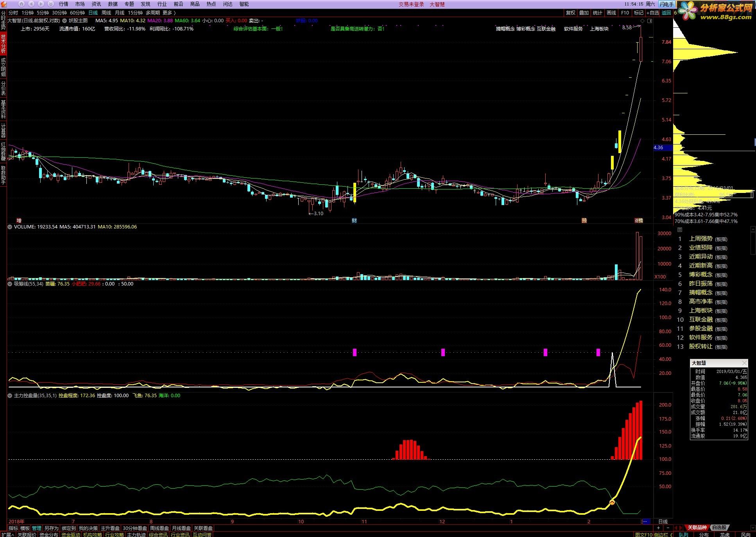Click the plus zoom icon at bottom right
The image size is (756, 537).
tap(658, 528)
